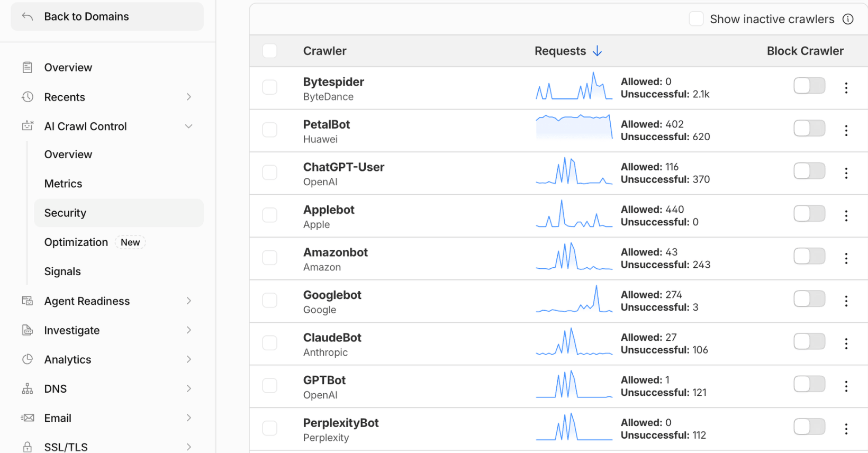Click the Requests sort arrow icon
The height and width of the screenshot is (453, 868).
point(598,51)
